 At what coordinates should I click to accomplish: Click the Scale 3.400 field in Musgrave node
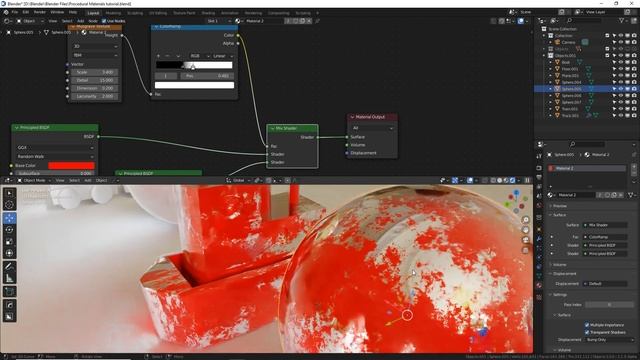click(95, 72)
